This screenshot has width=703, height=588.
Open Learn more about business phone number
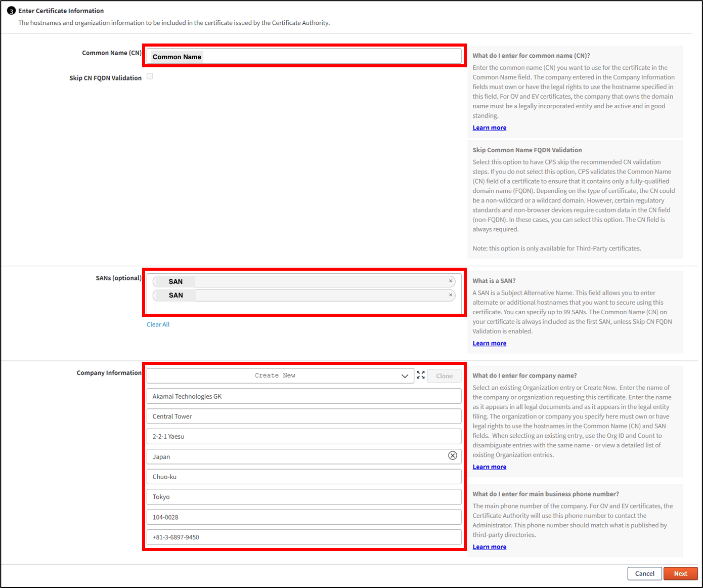tap(490, 547)
